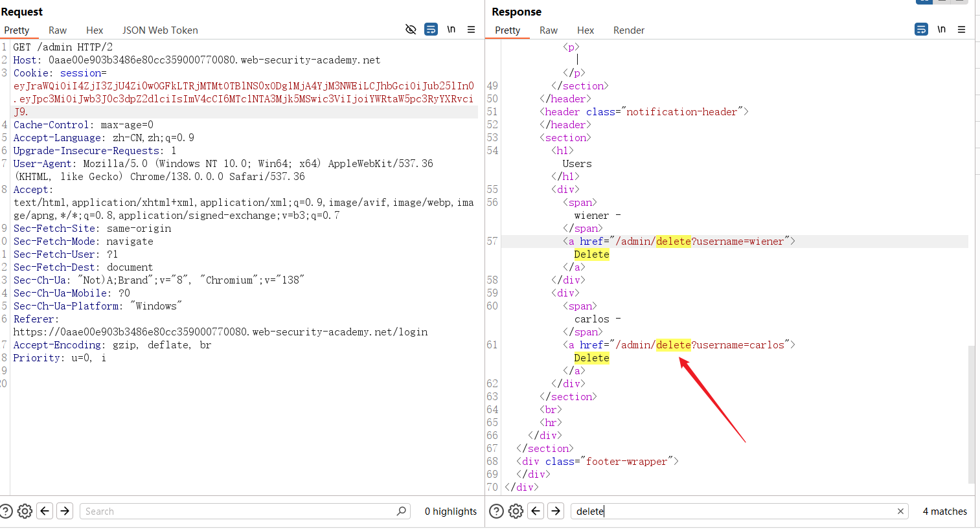
Task: Click the "4 matches" counter
Action: tap(945, 512)
